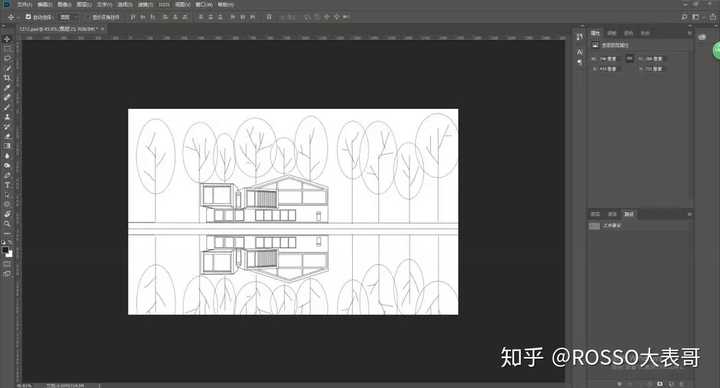Switch to the Properties tab

coord(595,33)
